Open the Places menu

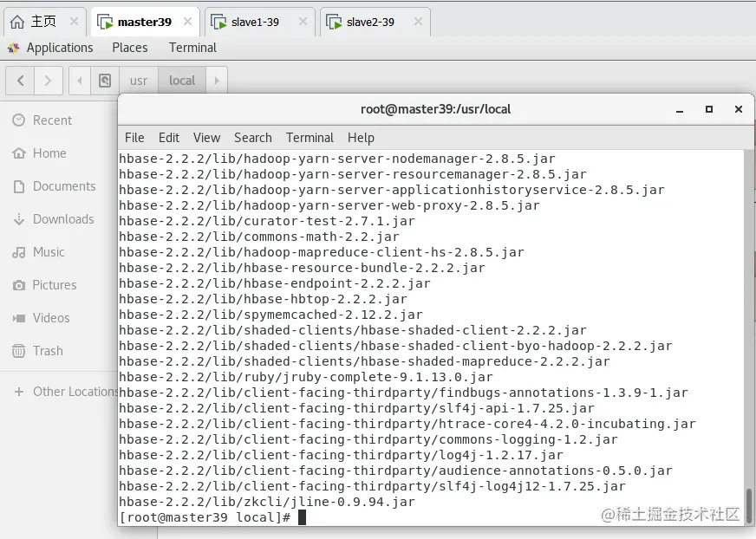[x=130, y=48]
